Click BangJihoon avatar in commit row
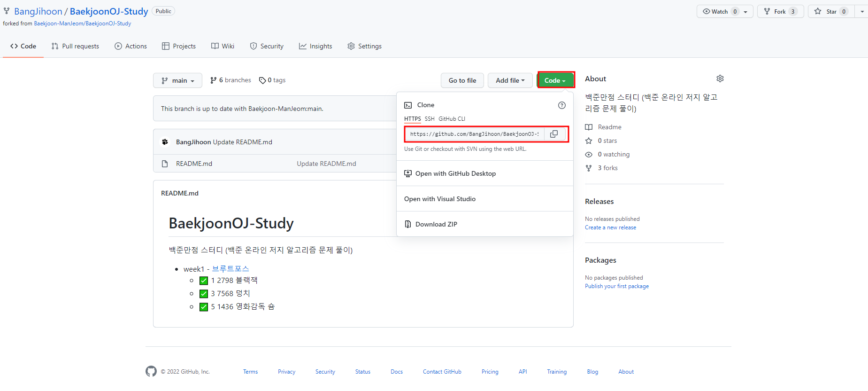The width and height of the screenshot is (868, 391). 165,142
